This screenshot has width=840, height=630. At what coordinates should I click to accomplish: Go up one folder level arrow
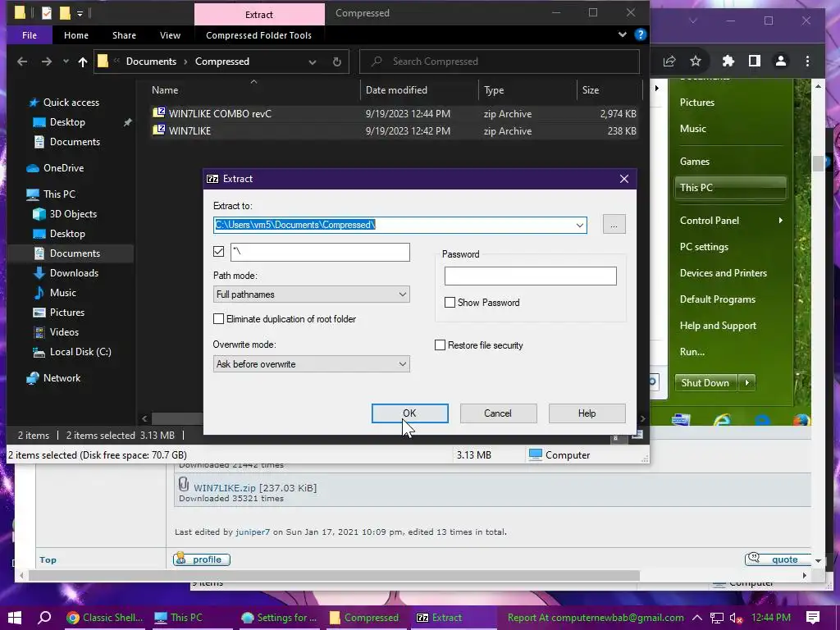83,62
